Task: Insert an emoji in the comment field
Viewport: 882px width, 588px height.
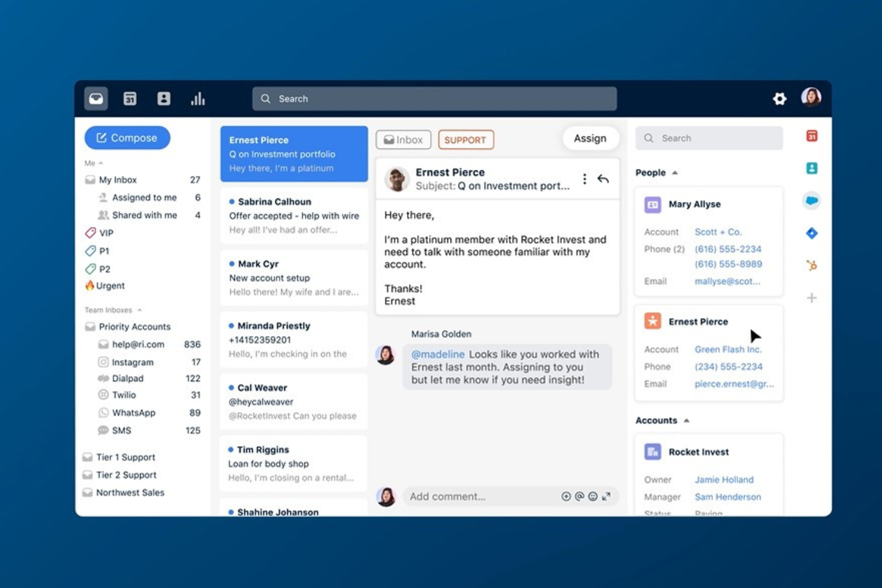Action: point(593,496)
